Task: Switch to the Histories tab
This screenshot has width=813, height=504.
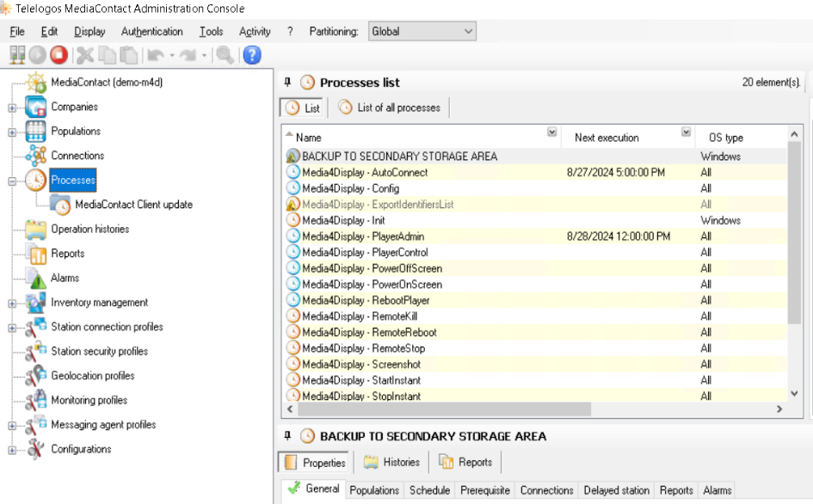Action: 392,462
